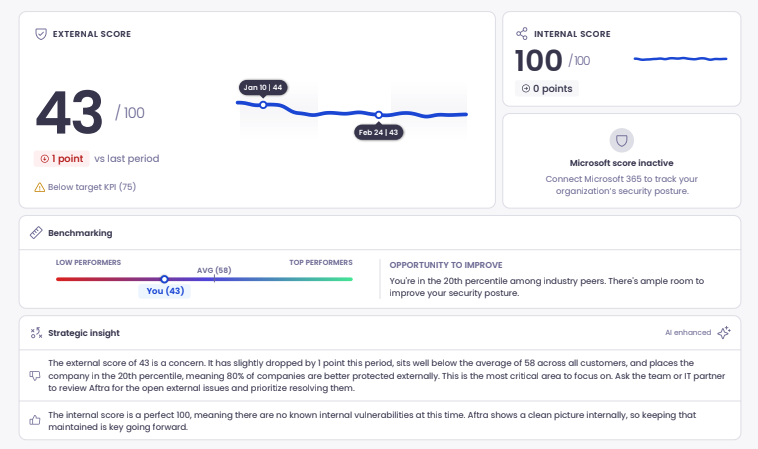The width and height of the screenshot is (758, 449).
Task: Click the Connect Microsoft 365 message
Action: 620,185
